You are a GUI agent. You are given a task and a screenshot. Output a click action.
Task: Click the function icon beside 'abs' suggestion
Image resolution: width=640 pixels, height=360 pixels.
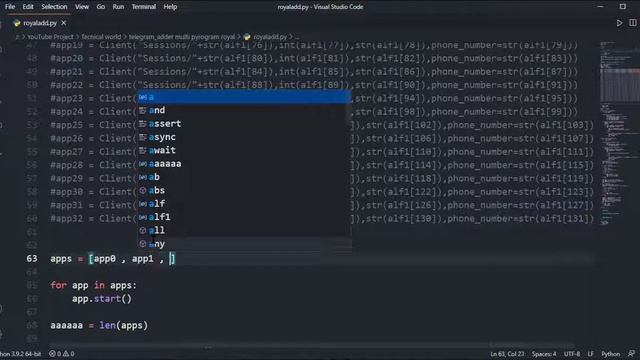point(142,190)
